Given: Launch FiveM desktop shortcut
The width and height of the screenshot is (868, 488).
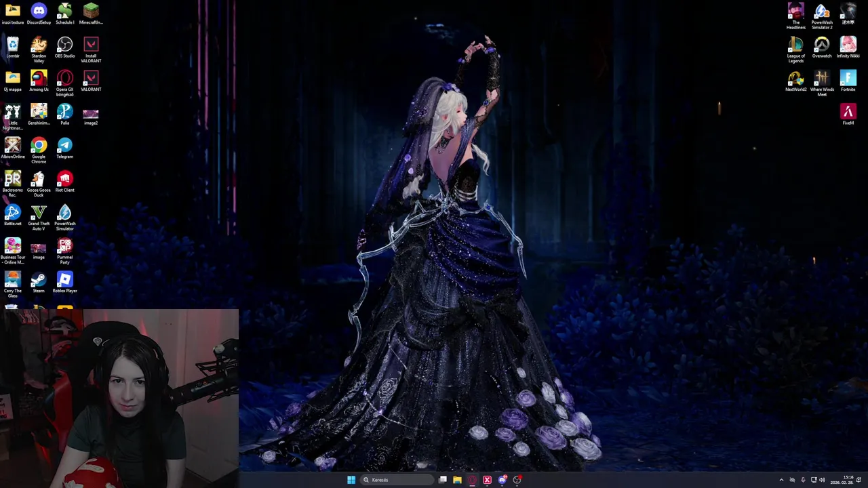Looking at the screenshot, I should 848,115.
